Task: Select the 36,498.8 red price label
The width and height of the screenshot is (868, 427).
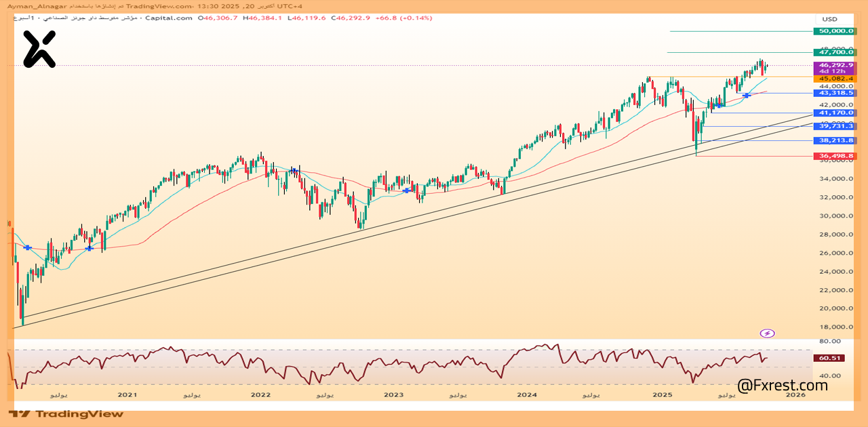Action: [835, 156]
